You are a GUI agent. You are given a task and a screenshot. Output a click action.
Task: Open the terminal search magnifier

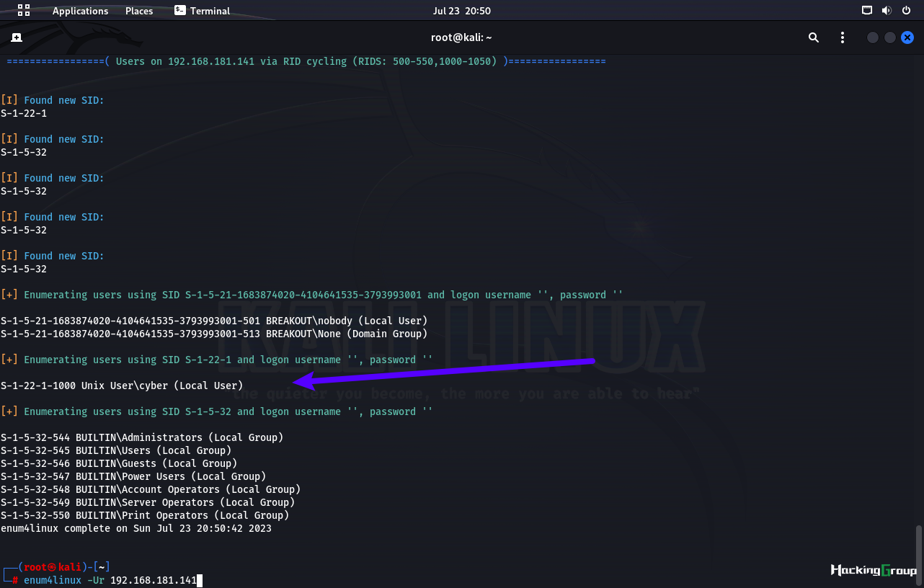814,37
